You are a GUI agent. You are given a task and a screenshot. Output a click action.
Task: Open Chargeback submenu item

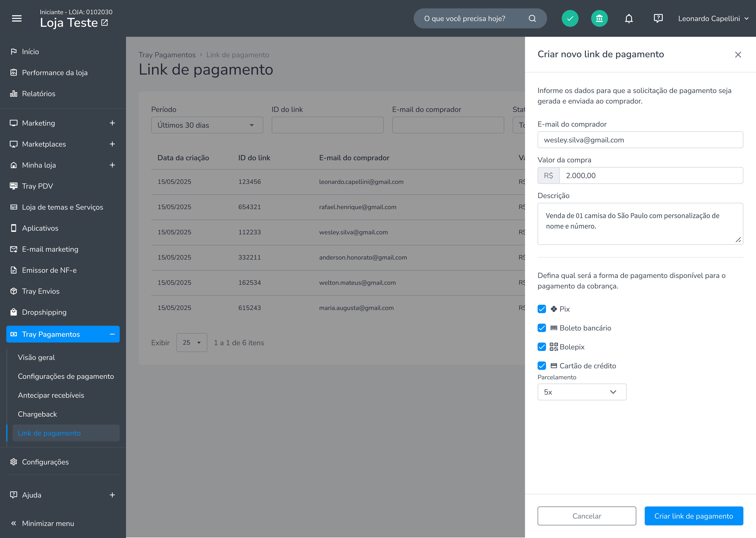(x=37, y=414)
